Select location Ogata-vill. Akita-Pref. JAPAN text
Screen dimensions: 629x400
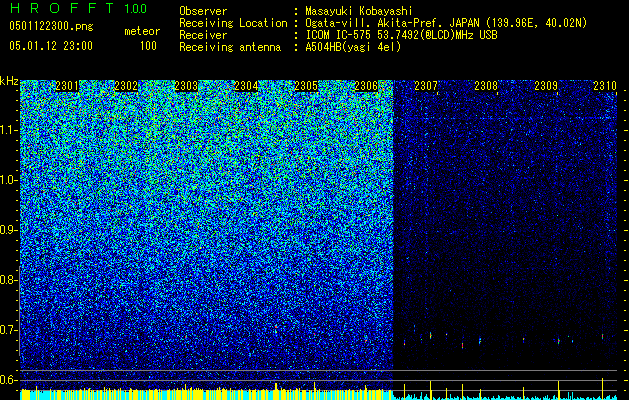pos(446,23)
